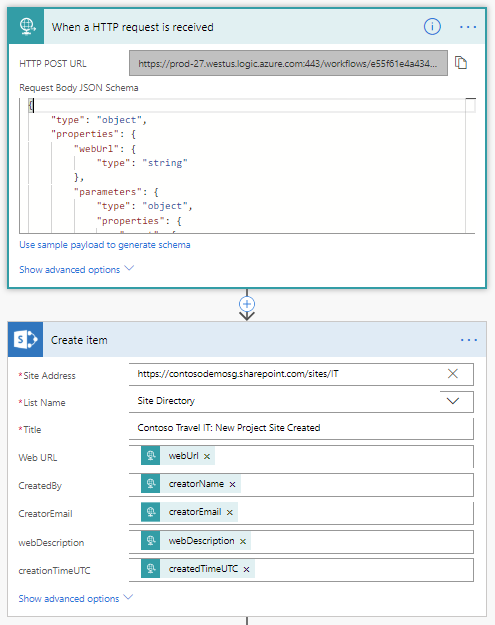495x625 pixels.
Task: Open the Create item three-dot menu
Action: click(x=469, y=340)
